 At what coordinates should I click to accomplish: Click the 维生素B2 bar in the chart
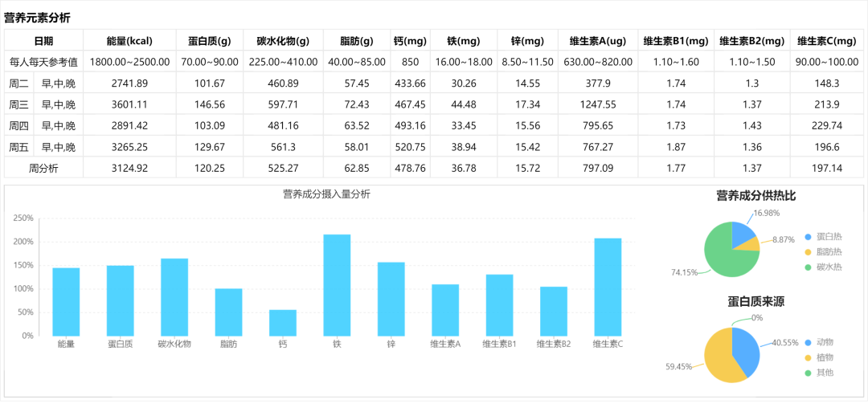tap(554, 311)
